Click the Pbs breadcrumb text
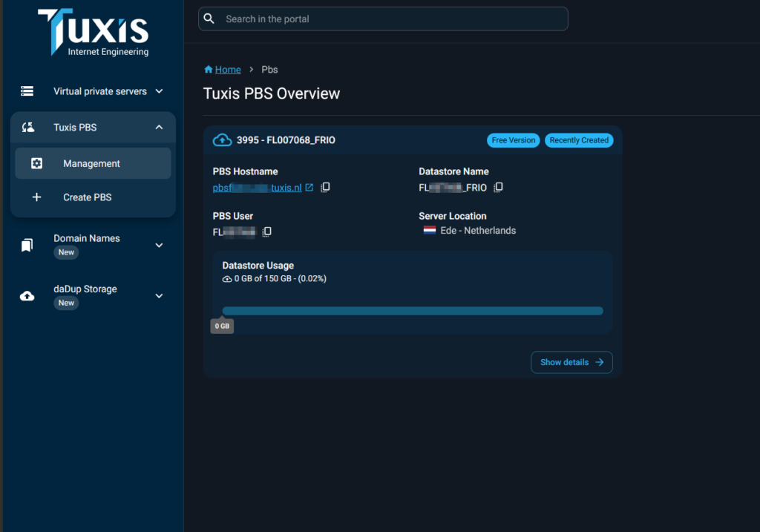Image resolution: width=760 pixels, height=532 pixels. coord(269,70)
